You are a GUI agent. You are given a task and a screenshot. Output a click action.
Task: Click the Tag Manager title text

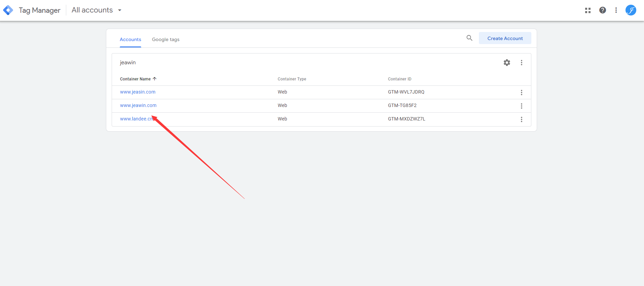click(39, 10)
